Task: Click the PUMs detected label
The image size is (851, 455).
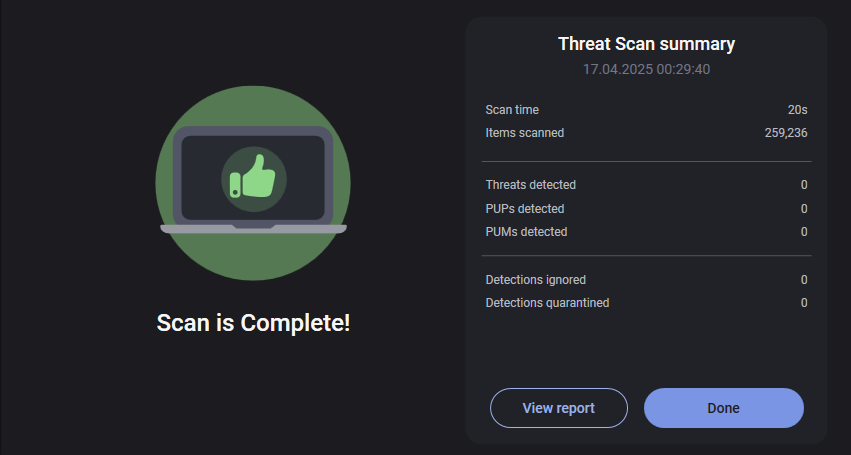Action: [x=526, y=232]
